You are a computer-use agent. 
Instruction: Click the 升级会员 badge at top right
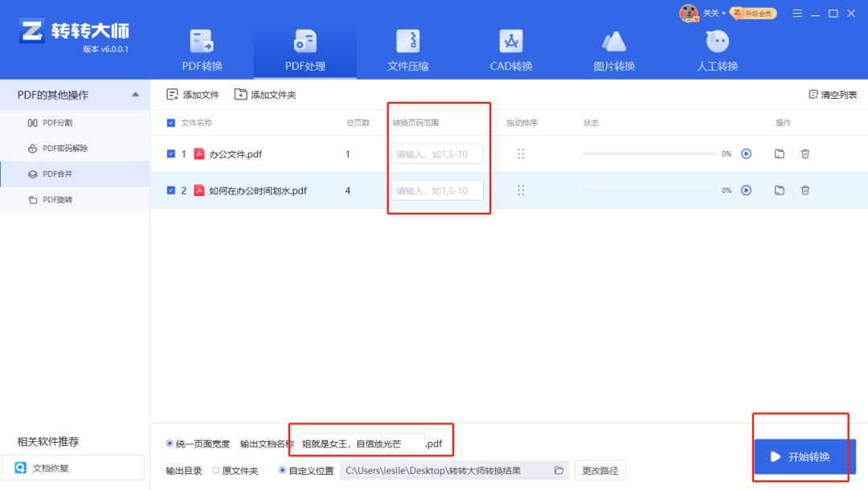pyautogui.click(x=752, y=13)
